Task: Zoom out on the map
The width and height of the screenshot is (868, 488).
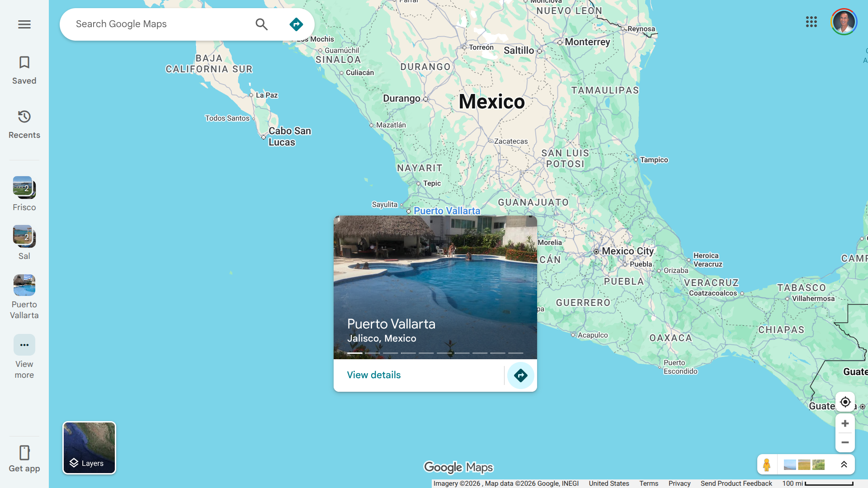Action: click(x=845, y=442)
